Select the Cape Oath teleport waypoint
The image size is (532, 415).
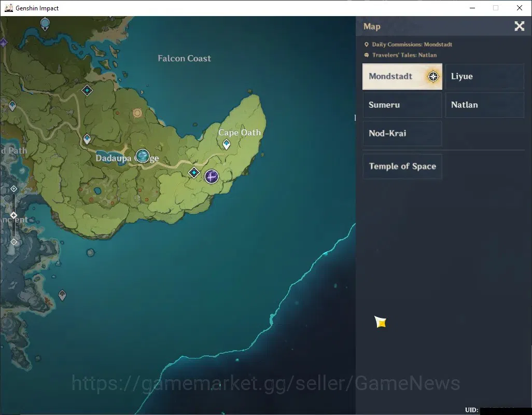226,144
